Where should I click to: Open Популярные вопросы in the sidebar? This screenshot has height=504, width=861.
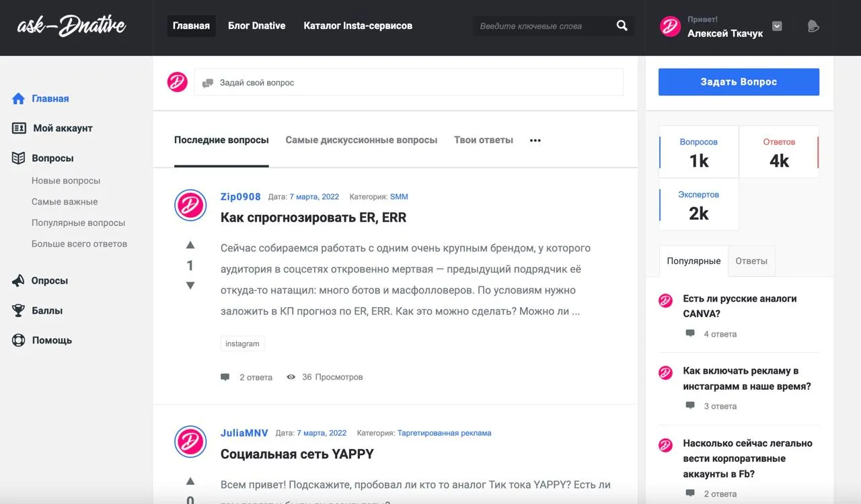pyautogui.click(x=79, y=222)
